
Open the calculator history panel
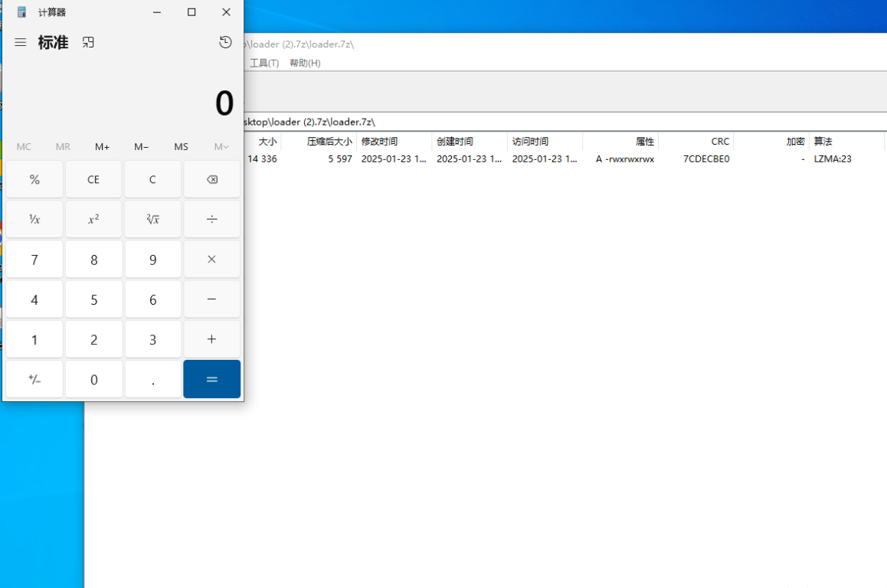point(225,42)
